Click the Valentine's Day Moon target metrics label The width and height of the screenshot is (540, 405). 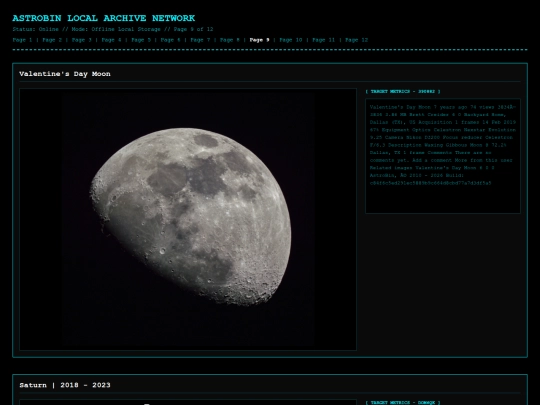[403, 92]
